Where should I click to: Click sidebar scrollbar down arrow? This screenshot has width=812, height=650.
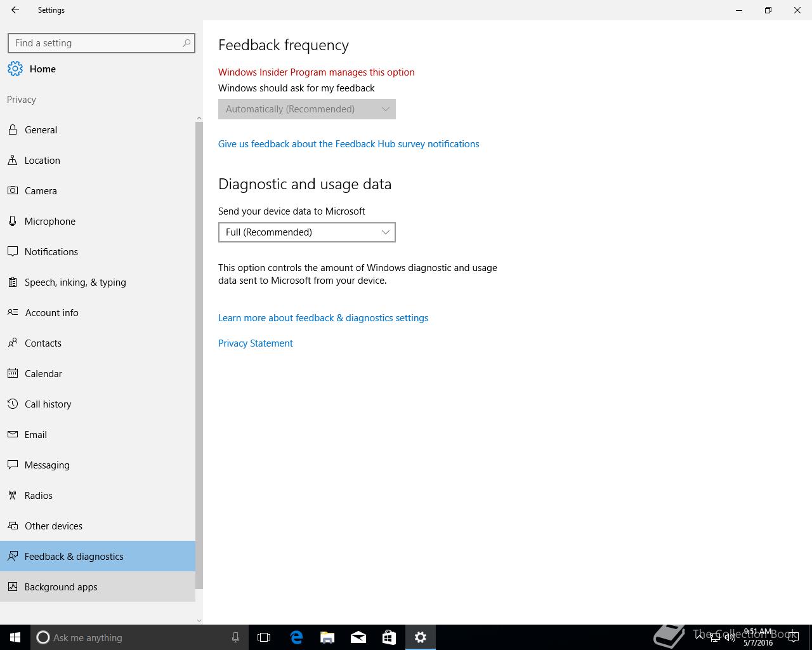point(199,620)
